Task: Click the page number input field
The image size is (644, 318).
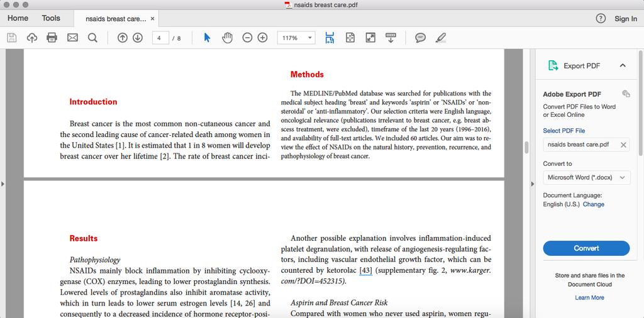Action: point(160,38)
